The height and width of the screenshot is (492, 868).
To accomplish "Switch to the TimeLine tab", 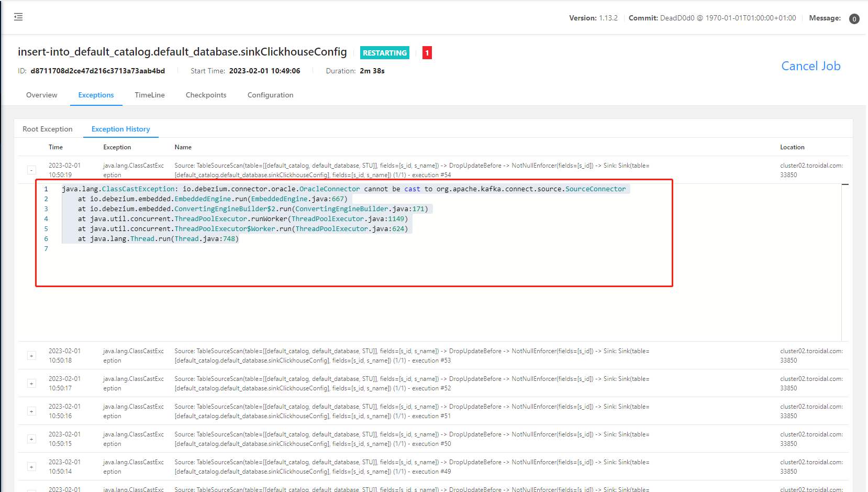I will (150, 95).
